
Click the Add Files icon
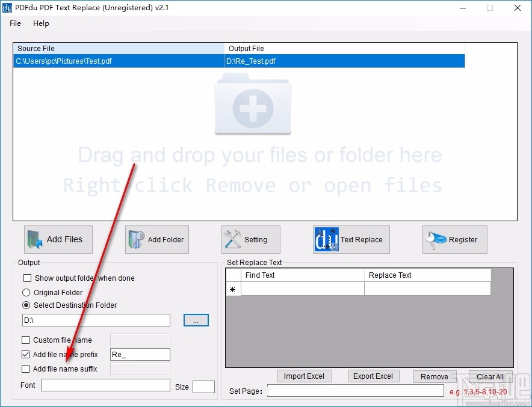pyautogui.click(x=34, y=239)
